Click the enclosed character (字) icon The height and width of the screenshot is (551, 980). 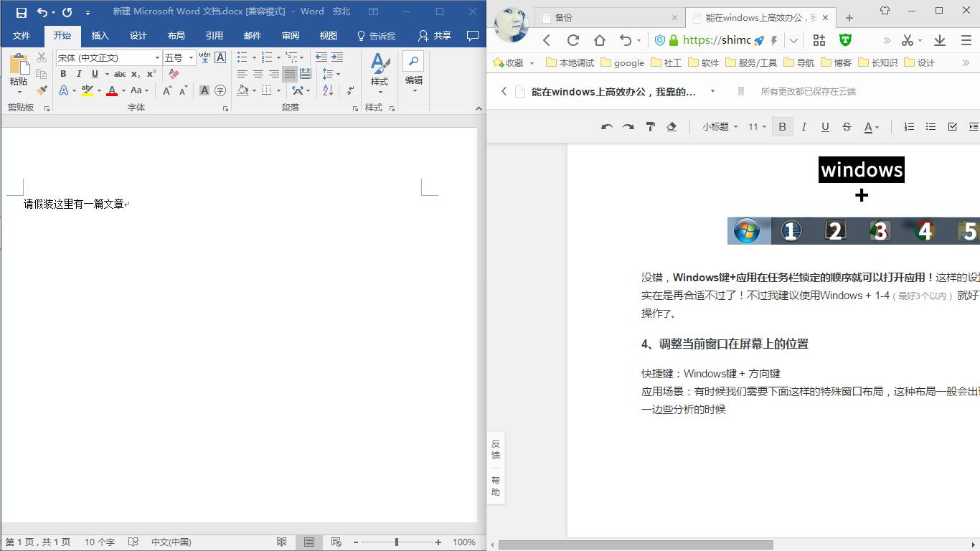(220, 90)
